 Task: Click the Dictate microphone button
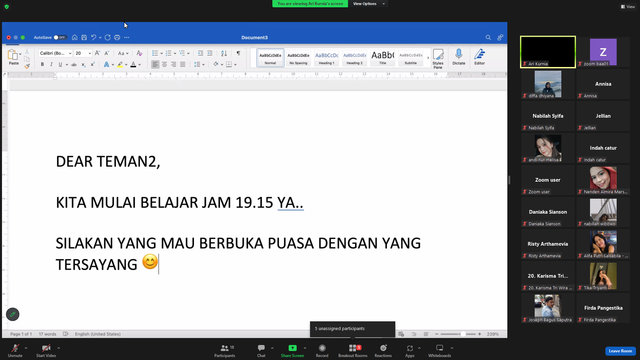(x=459, y=57)
